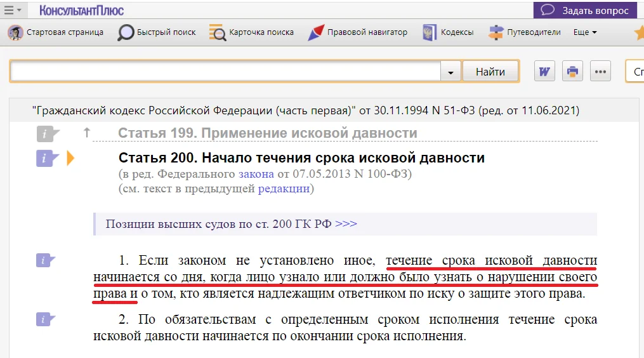Open the Федерального закона link

click(x=256, y=174)
